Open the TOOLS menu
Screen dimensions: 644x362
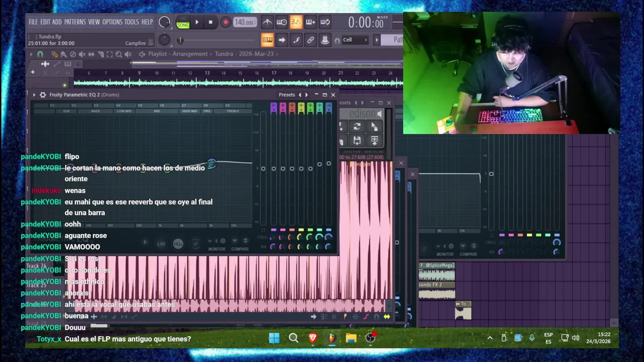[x=131, y=22]
